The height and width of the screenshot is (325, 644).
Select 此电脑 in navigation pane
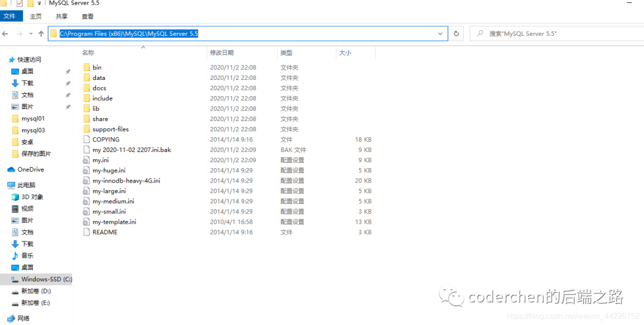[26, 185]
